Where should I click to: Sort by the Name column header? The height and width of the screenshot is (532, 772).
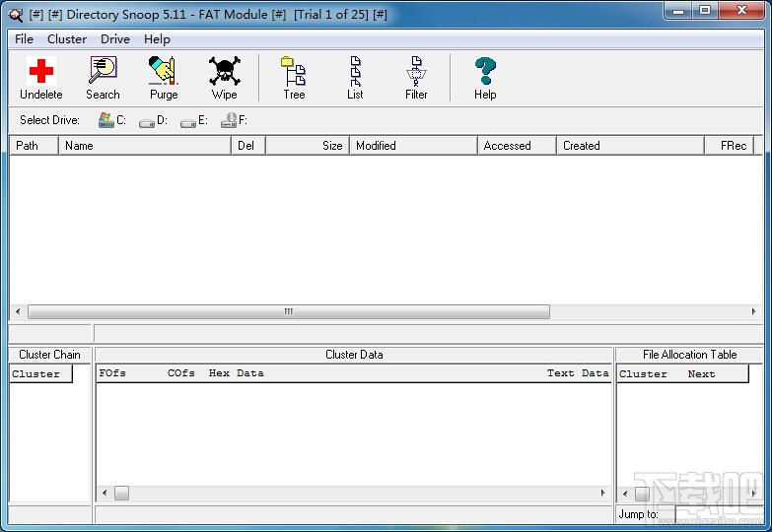(145, 146)
